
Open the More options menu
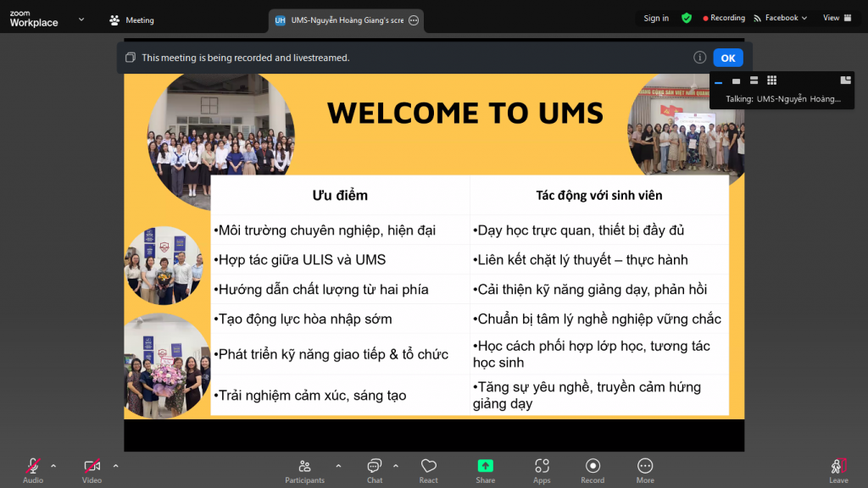(x=645, y=471)
